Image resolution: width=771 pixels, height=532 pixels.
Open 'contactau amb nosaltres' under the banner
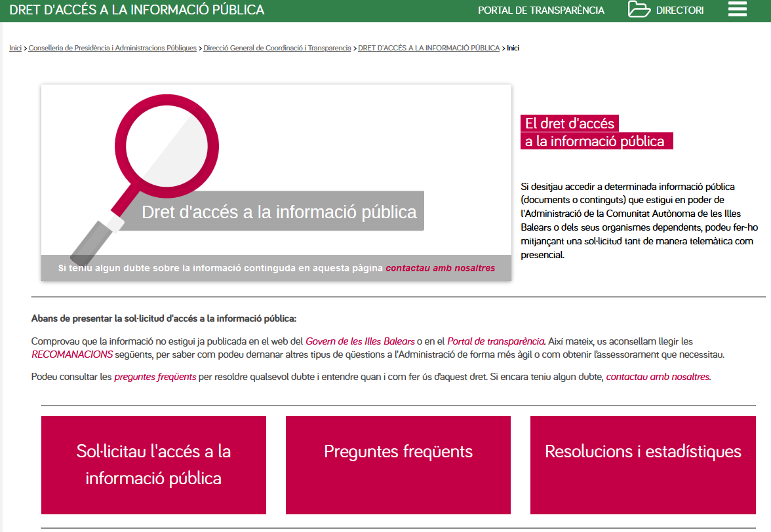(x=440, y=268)
